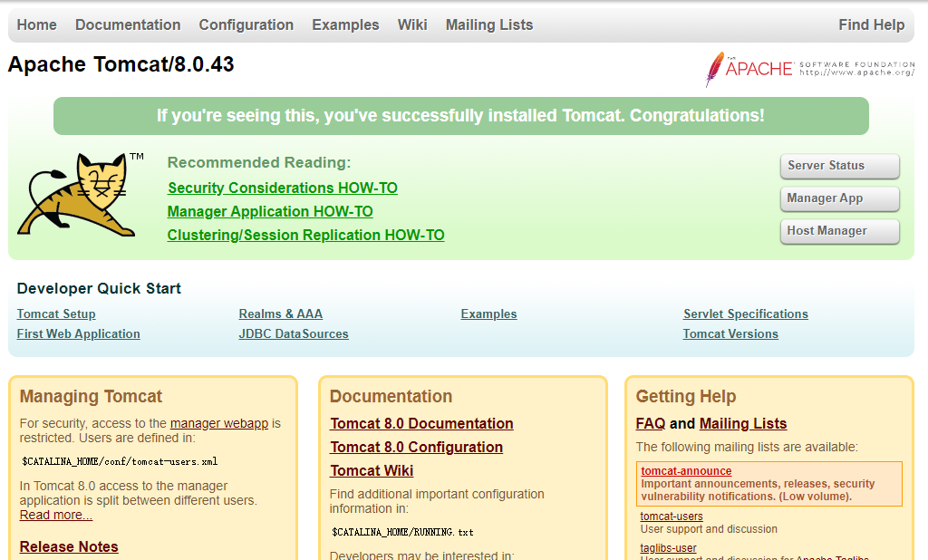Open Mailing Lists in top navigation
This screenshot has height=560, width=928.
(x=488, y=25)
